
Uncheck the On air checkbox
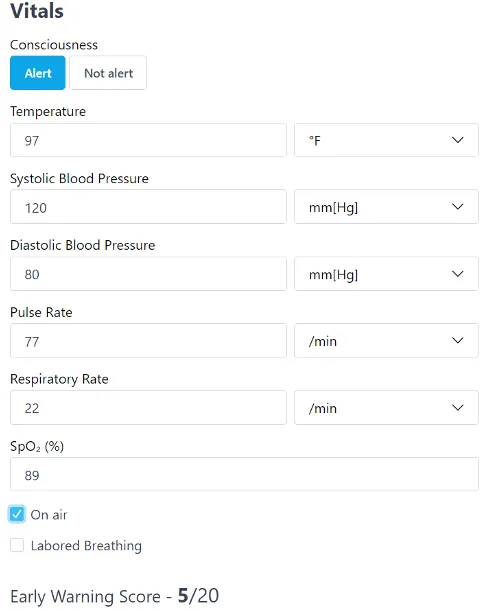17,514
